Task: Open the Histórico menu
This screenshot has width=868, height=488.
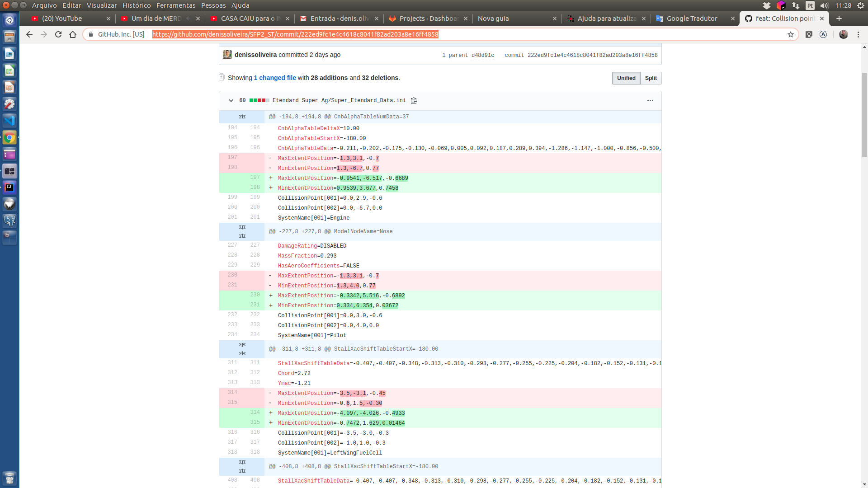Action: click(x=137, y=5)
